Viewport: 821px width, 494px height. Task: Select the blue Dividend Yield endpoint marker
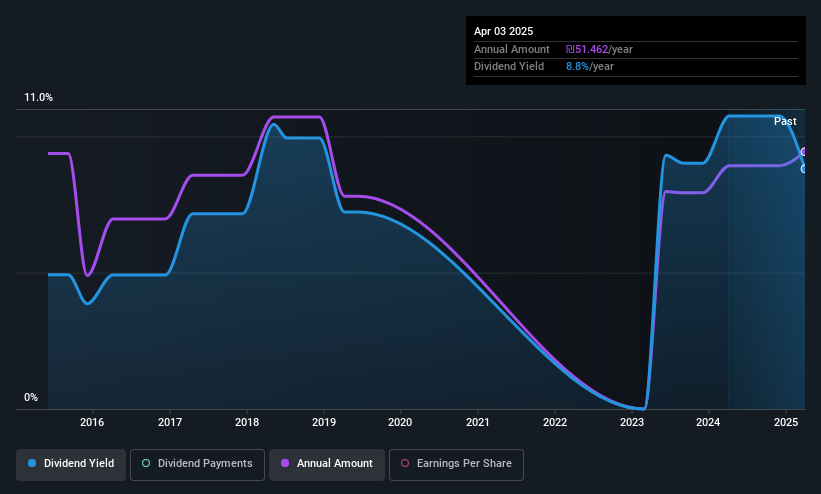pos(804,169)
